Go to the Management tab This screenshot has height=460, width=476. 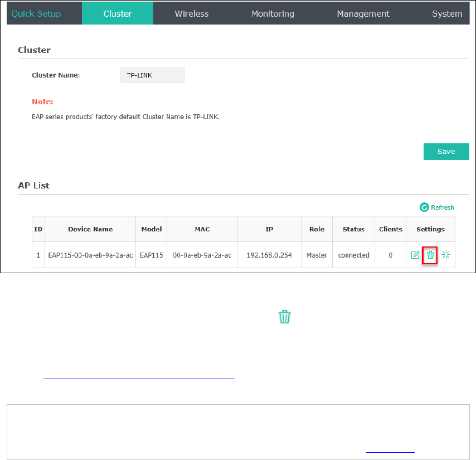(x=363, y=13)
